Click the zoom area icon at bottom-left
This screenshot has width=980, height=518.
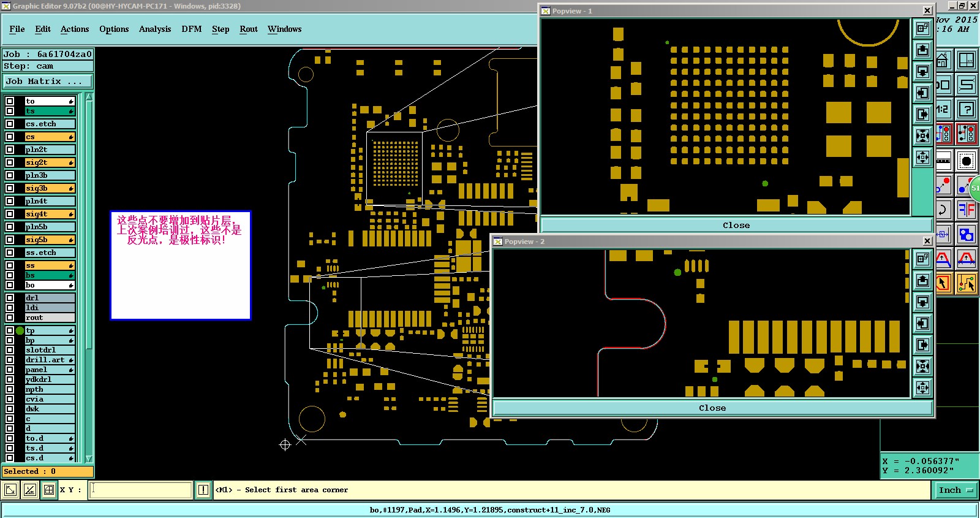[x=10, y=490]
